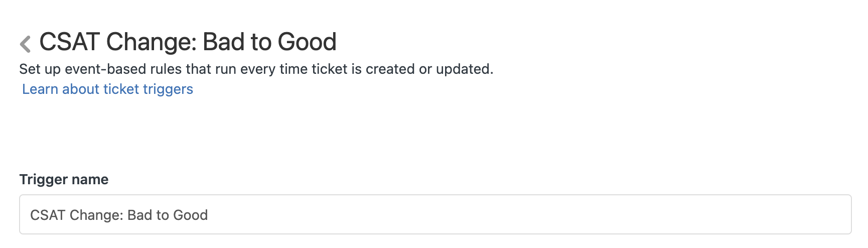Return to the triggers list via the chevron
The image size is (868, 248).
(x=26, y=44)
